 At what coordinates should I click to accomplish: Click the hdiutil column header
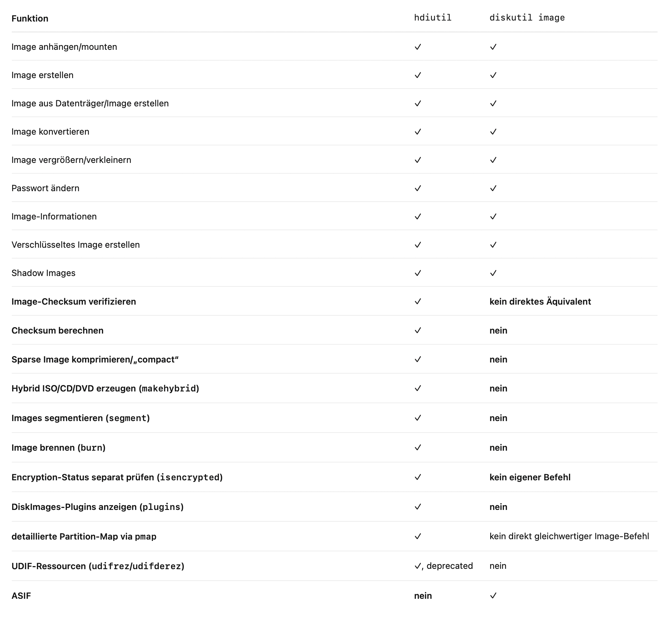433,18
